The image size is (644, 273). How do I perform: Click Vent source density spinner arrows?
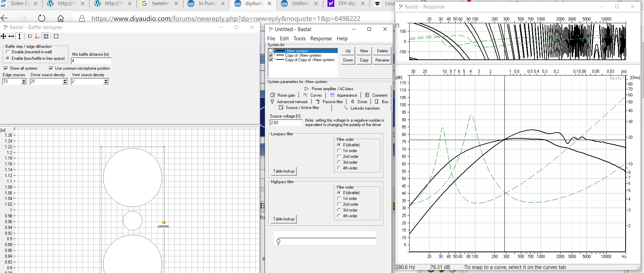pyautogui.click(x=106, y=81)
